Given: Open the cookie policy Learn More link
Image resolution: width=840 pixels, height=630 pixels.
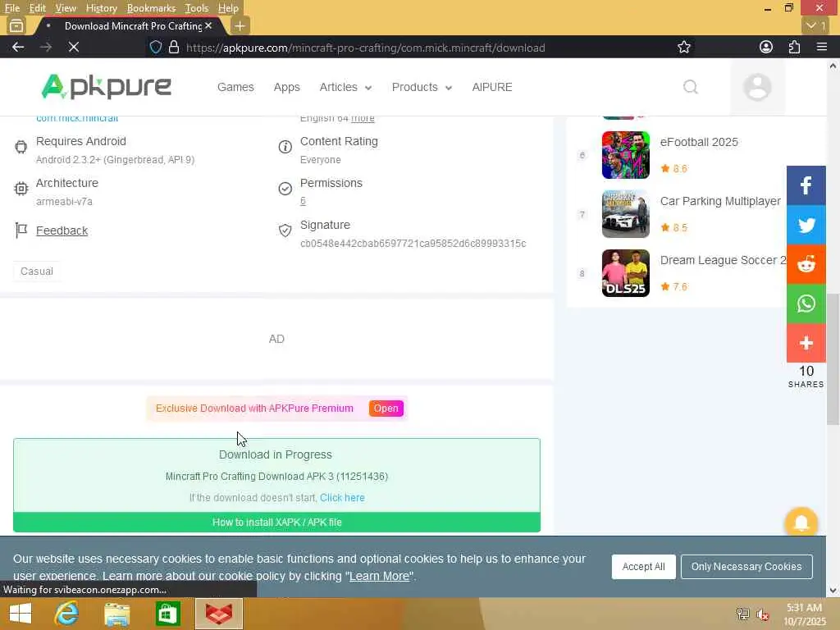Looking at the screenshot, I should pyautogui.click(x=379, y=577).
